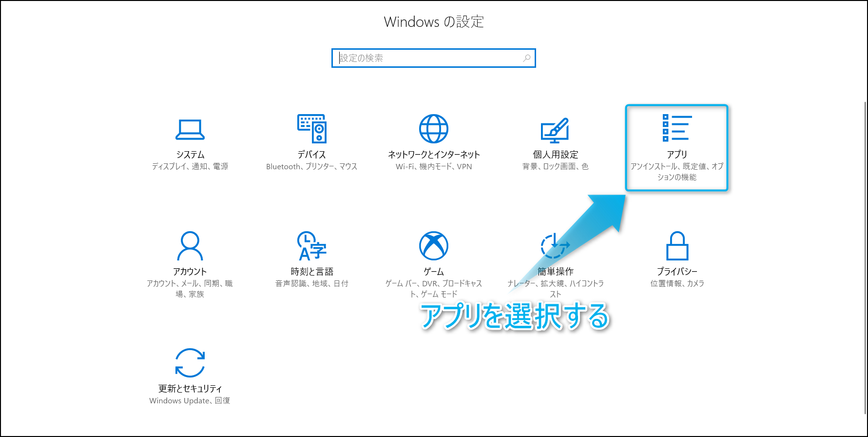The image size is (868, 437).
Task: Click the Accounts person icon
Action: pos(190,246)
